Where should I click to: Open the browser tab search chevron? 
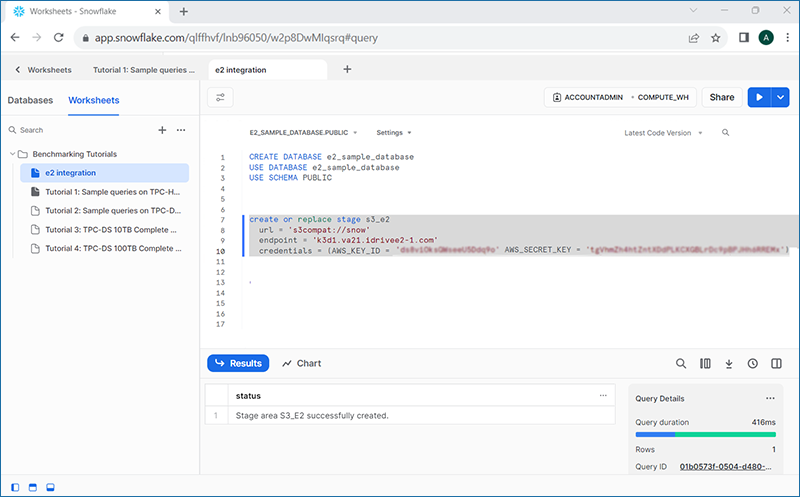click(x=693, y=10)
